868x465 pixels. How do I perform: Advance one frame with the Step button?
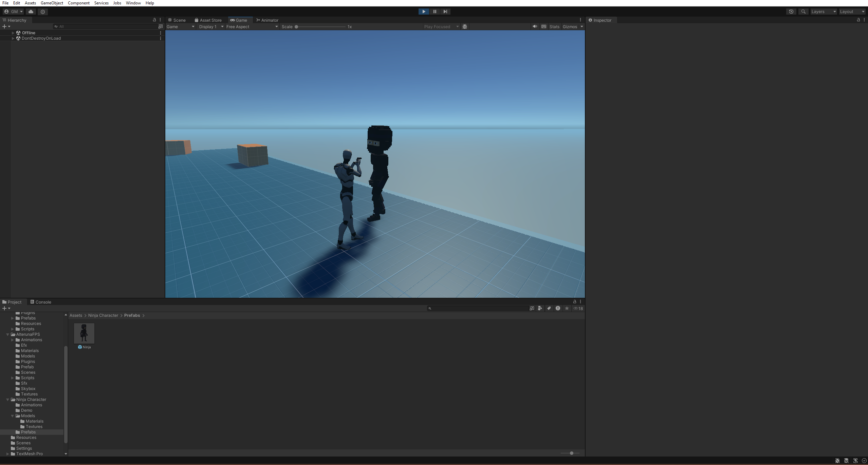click(445, 12)
